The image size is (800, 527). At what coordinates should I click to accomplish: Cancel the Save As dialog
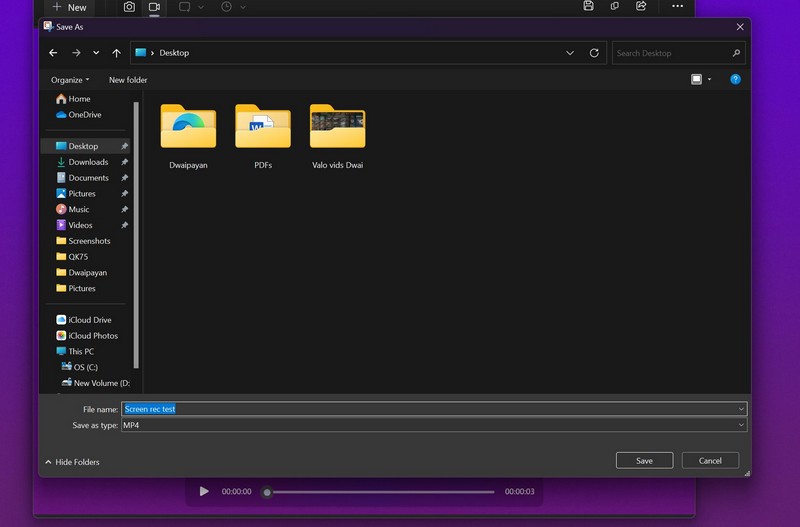(x=710, y=461)
